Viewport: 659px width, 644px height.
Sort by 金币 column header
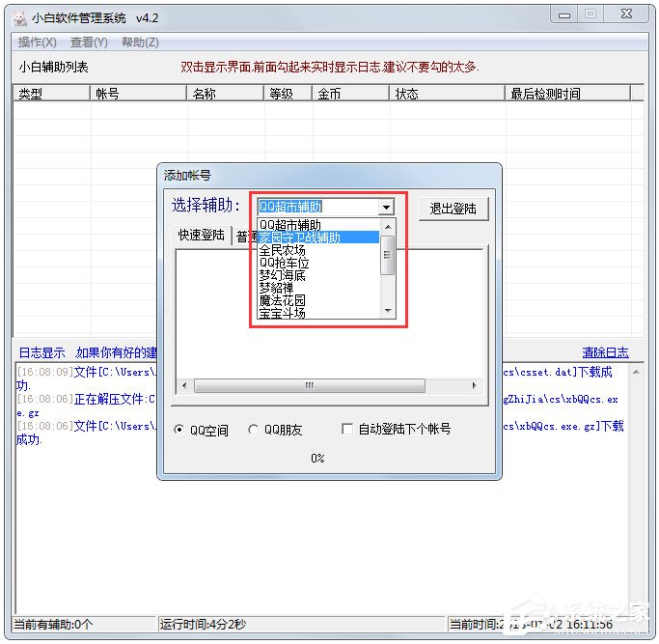[350, 93]
